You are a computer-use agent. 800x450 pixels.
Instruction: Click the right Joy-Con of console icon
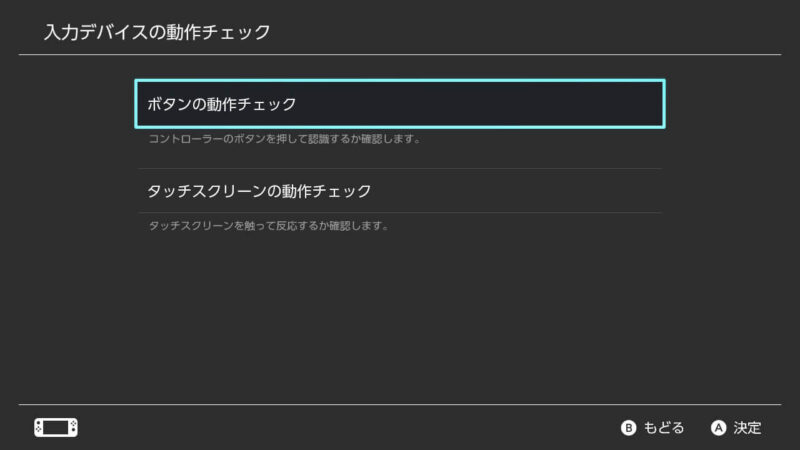73,428
